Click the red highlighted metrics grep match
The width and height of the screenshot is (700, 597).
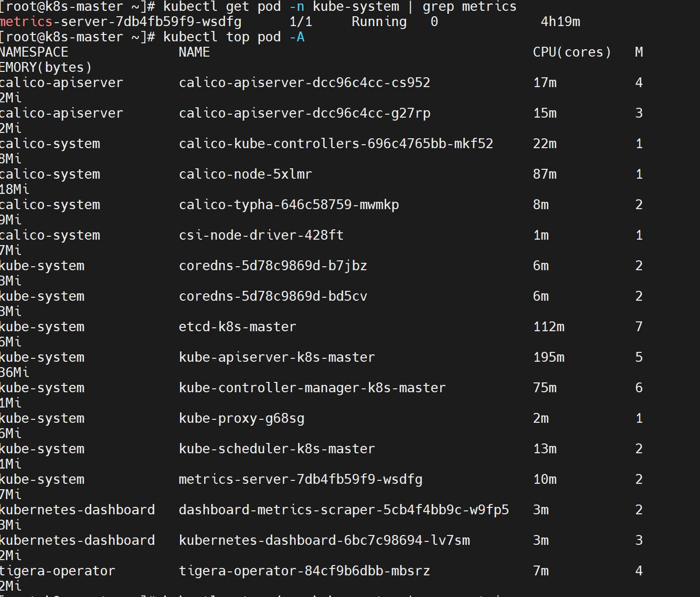click(26, 22)
